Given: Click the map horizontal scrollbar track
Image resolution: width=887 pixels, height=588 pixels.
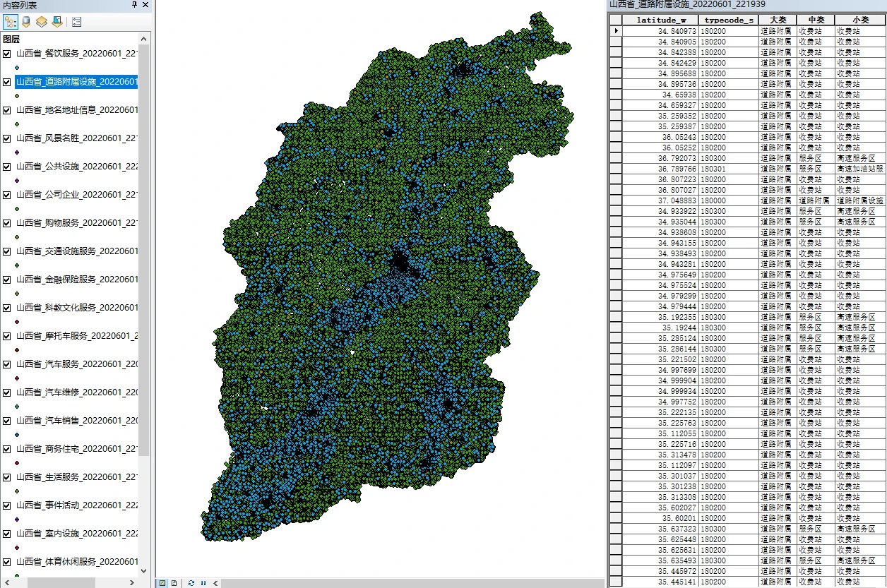Looking at the screenshot, I should point(412,583).
